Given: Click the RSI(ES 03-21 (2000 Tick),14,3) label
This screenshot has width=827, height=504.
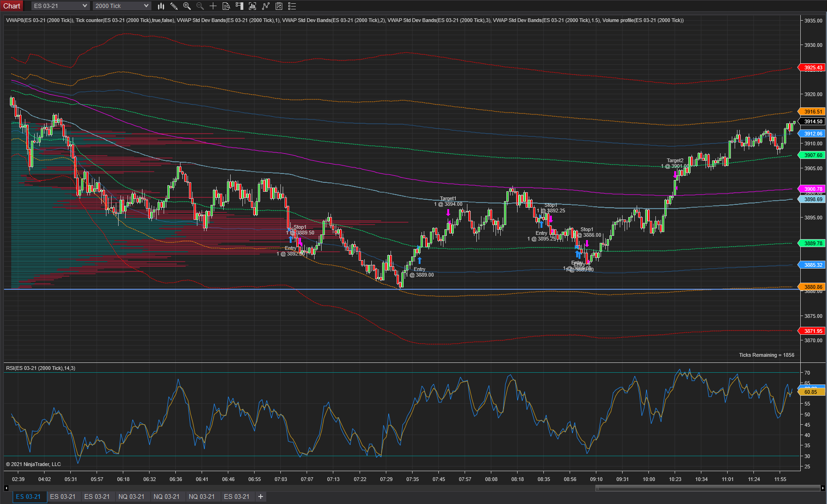Looking at the screenshot, I should (x=41, y=368).
